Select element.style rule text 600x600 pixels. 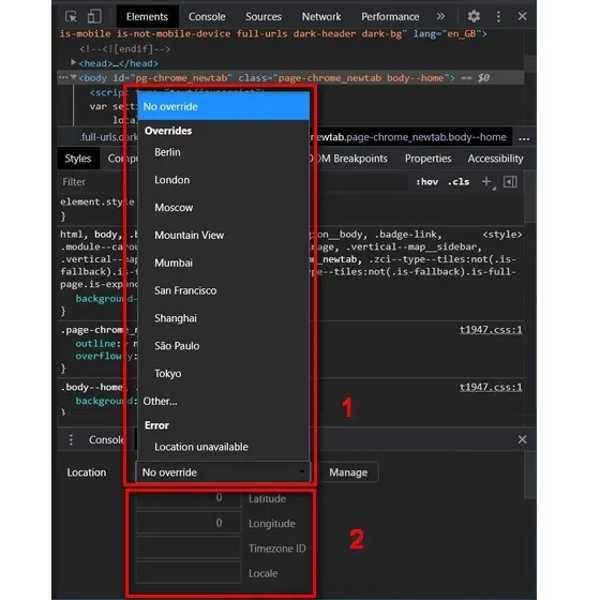coord(97,202)
